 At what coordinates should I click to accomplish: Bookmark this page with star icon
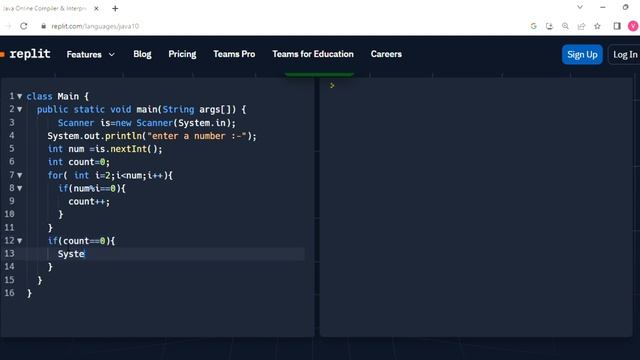pos(598,26)
